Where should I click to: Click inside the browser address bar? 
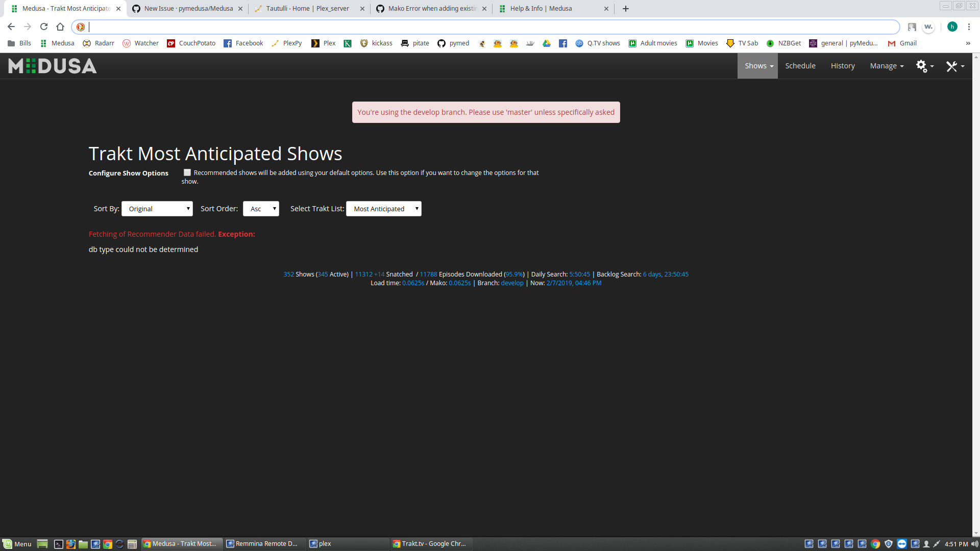click(357, 27)
